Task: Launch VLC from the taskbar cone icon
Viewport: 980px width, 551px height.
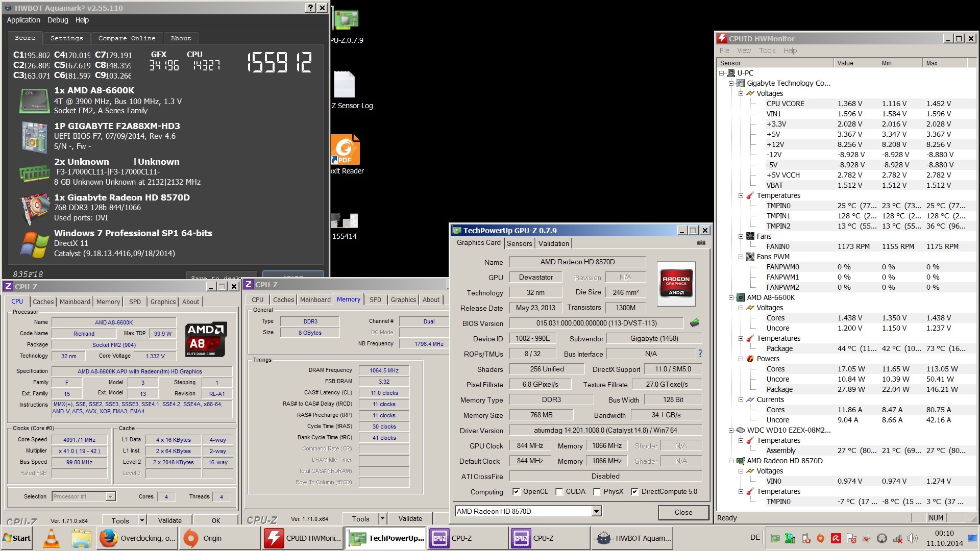Action: (51, 538)
